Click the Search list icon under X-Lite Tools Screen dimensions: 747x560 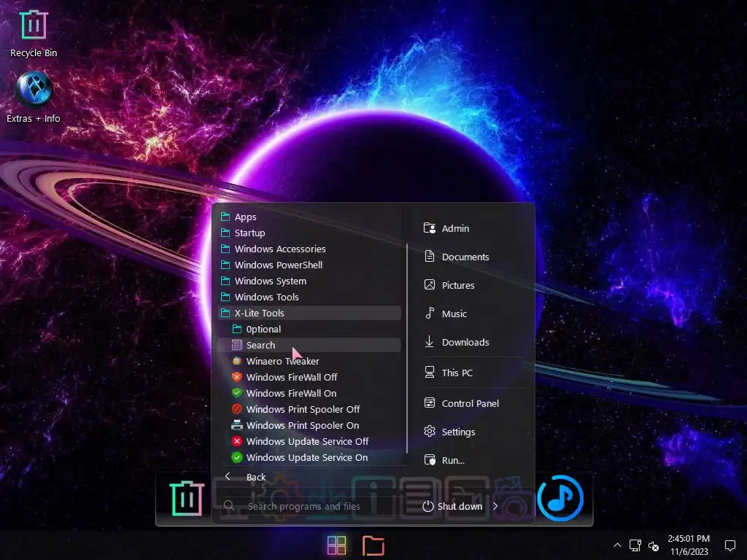237,345
